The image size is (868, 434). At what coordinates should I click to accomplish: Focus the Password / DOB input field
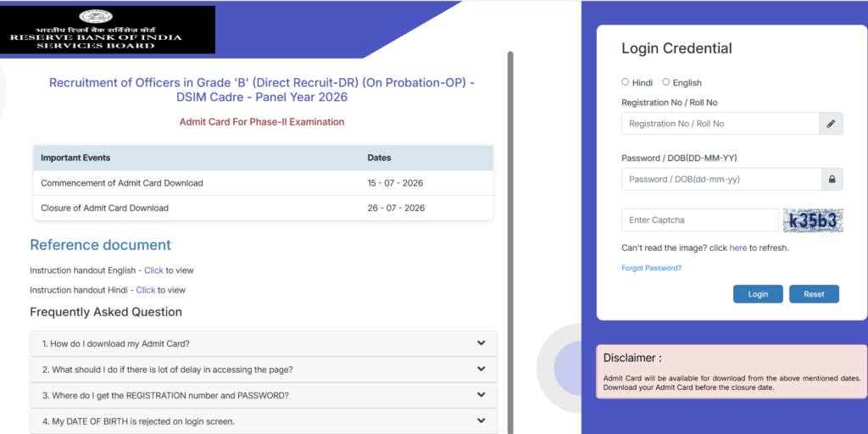(x=721, y=180)
